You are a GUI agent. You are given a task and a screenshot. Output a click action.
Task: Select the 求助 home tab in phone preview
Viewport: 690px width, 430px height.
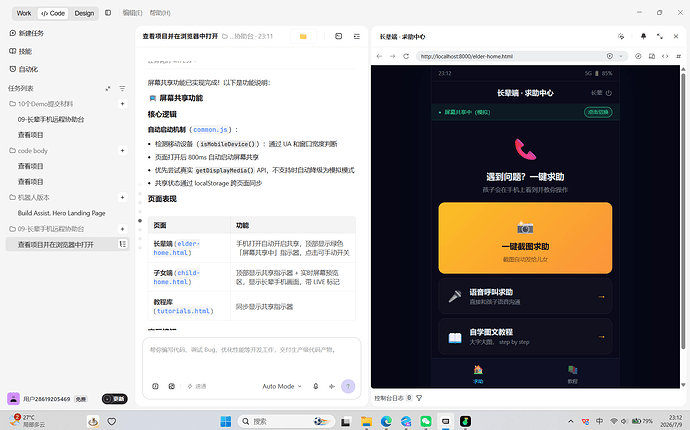point(478,375)
